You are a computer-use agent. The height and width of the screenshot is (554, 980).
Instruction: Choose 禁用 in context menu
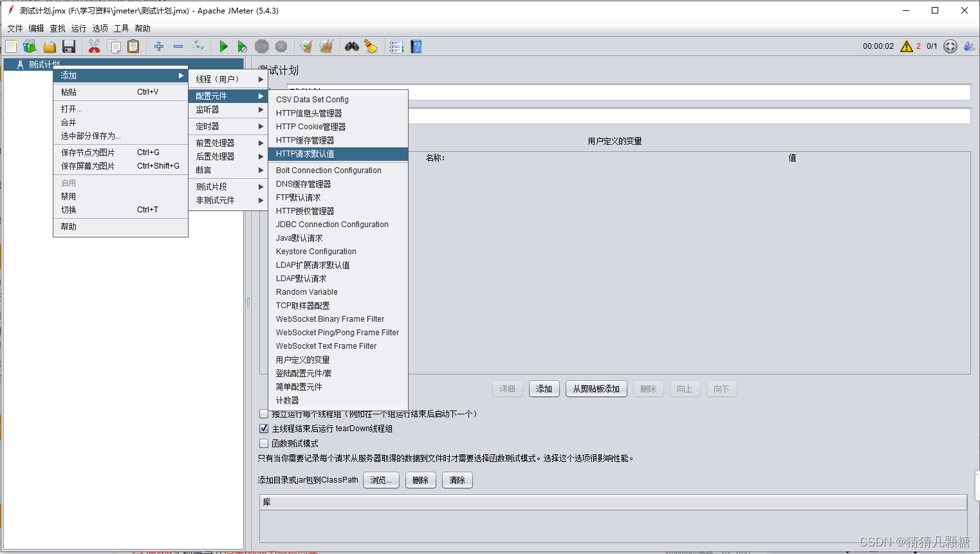pos(120,196)
